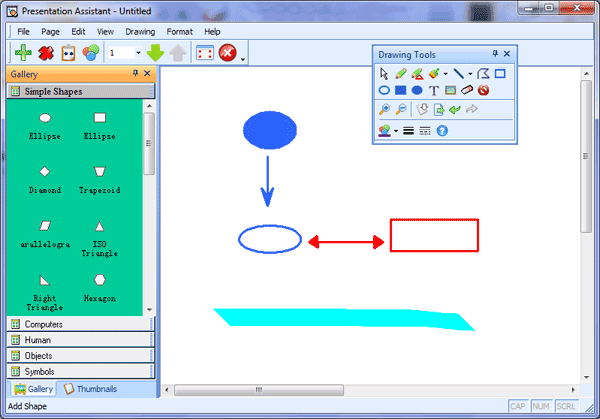Select the pencil tool in Drawing Tools

401,73
